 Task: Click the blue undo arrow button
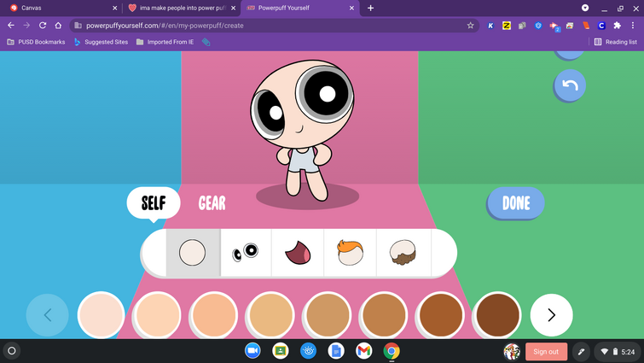(570, 85)
